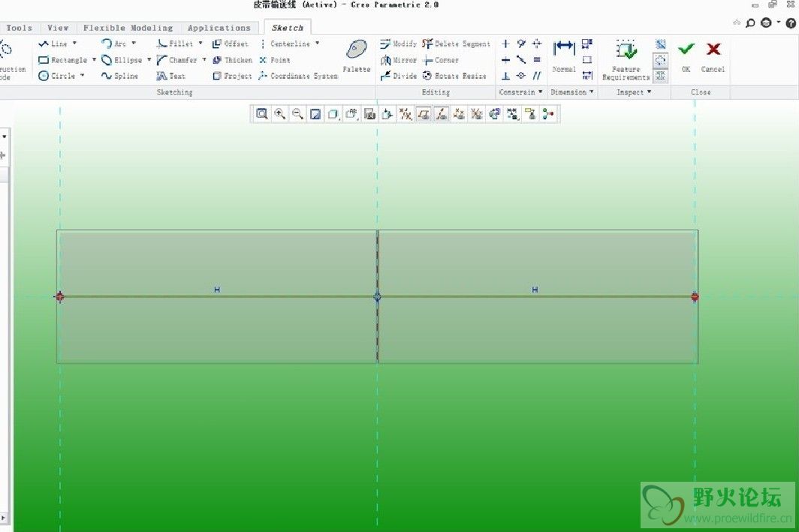Select the Circle sketch tool
The image size is (799, 532).
(x=56, y=76)
